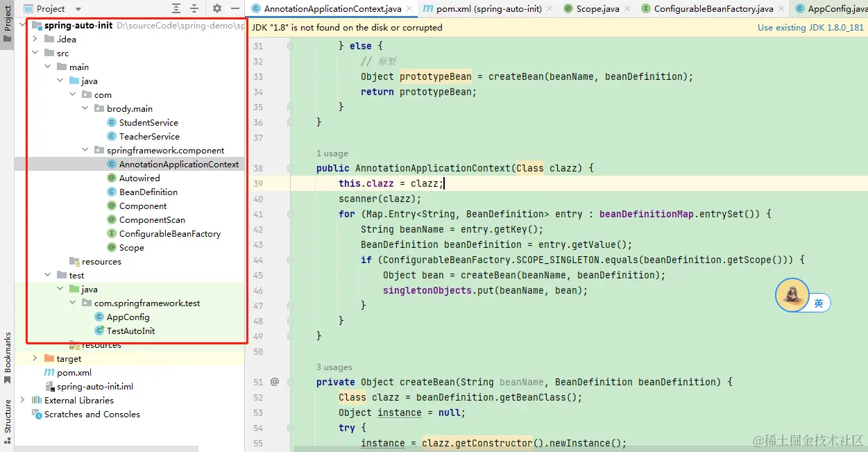
Task: Collapse the spring-auto-init root node
Action: (x=22, y=26)
